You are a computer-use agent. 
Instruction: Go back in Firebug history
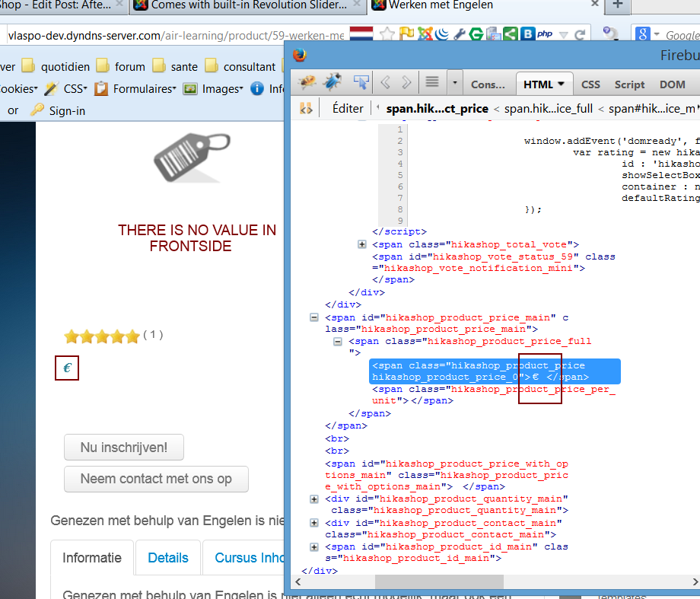(x=386, y=82)
